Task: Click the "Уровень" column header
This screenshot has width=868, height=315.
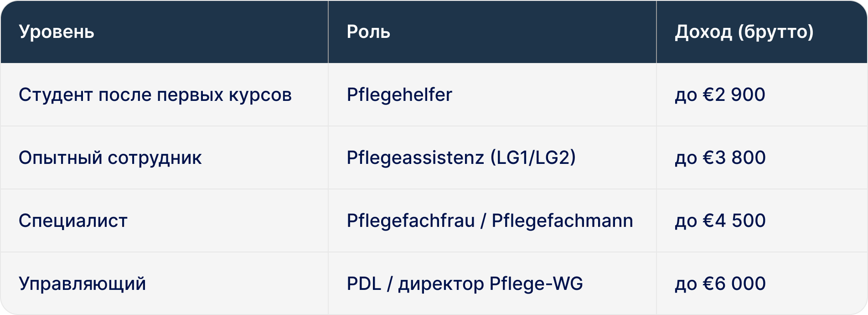Action: (x=57, y=32)
